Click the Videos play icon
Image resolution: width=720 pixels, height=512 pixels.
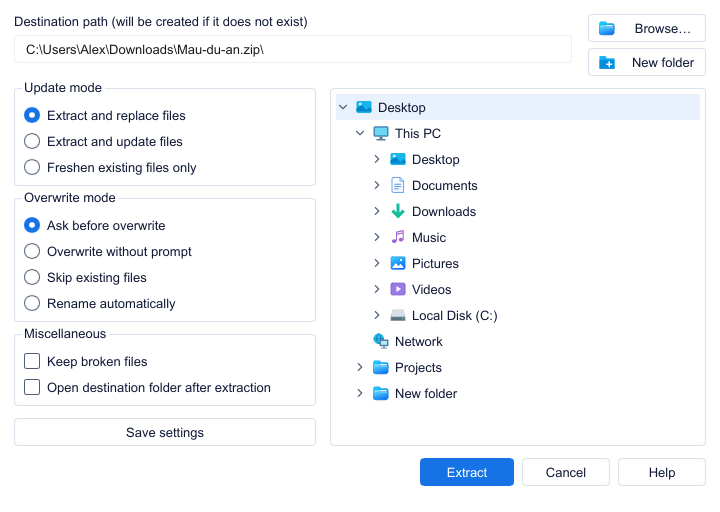tap(398, 289)
